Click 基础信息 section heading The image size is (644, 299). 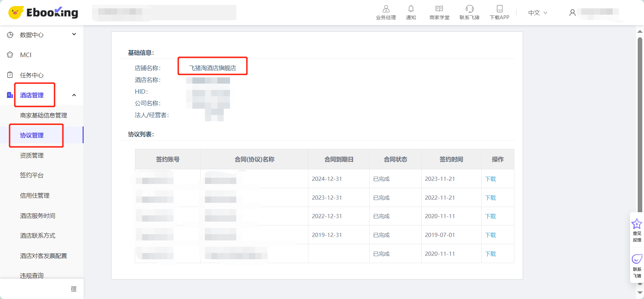(141, 53)
